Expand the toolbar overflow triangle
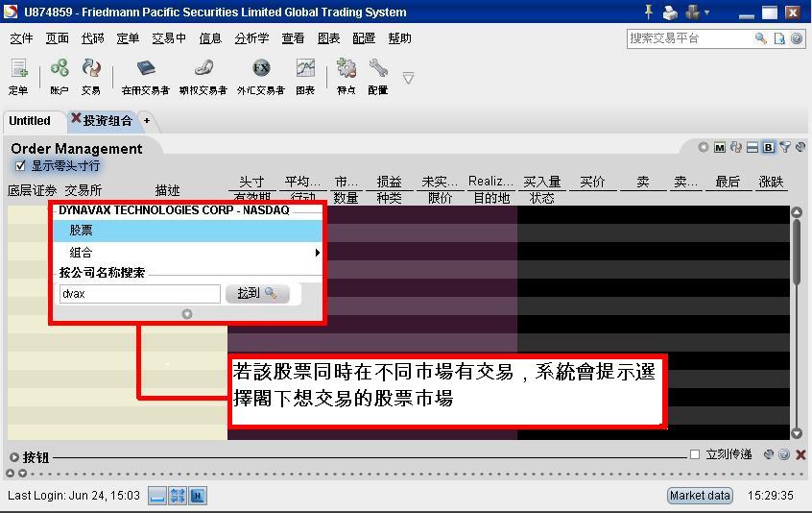 coord(408,78)
